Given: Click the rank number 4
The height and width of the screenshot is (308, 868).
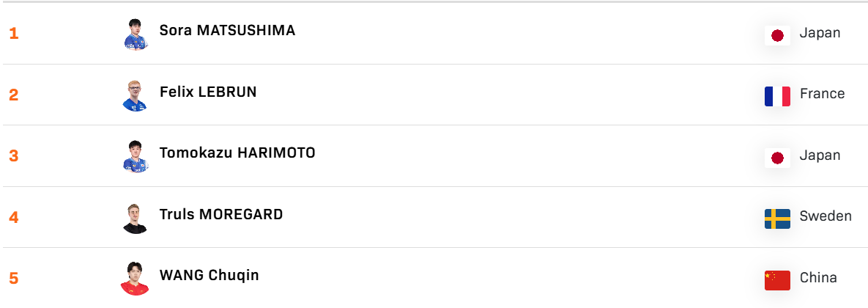Looking at the screenshot, I should coord(14,218).
